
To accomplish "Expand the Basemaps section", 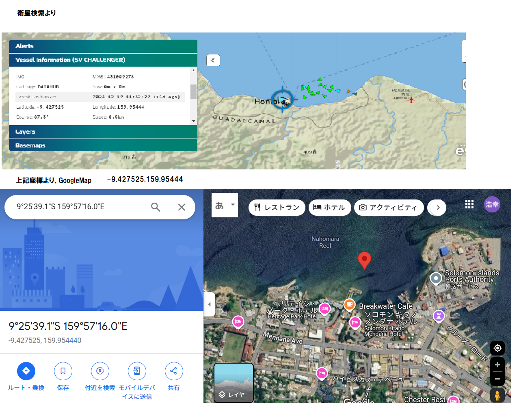I will (x=103, y=145).
